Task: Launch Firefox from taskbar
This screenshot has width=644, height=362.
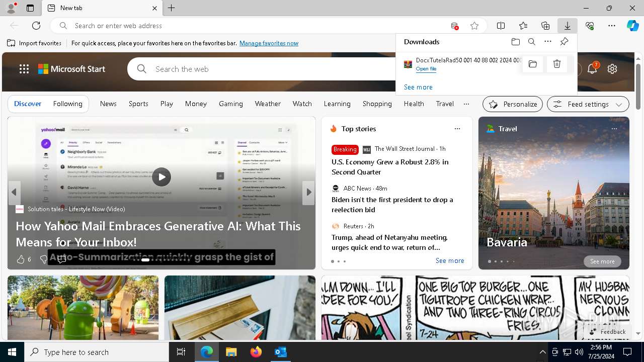Action: (256, 352)
